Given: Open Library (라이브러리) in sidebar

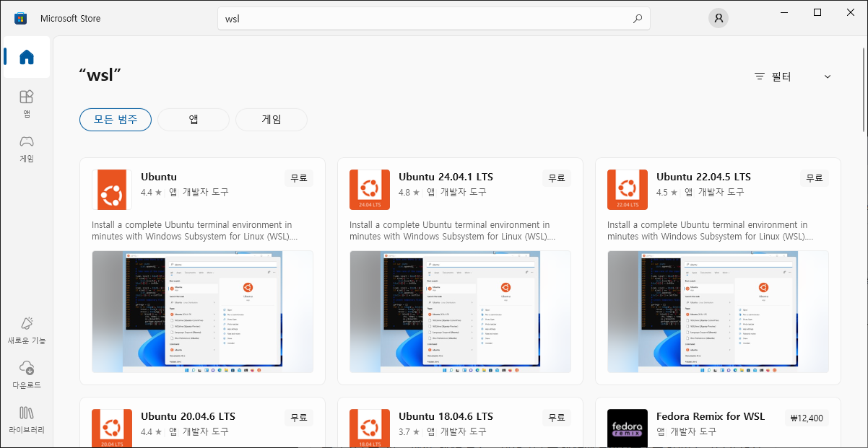Looking at the screenshot, I should pos(27,419).
